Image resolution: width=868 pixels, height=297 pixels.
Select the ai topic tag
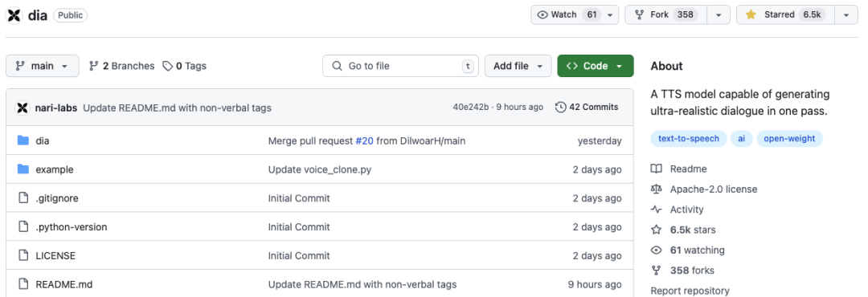(741, 139)
